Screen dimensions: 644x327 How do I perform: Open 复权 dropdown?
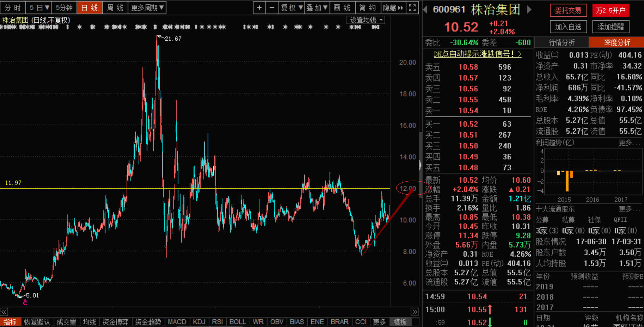point(291,8)
